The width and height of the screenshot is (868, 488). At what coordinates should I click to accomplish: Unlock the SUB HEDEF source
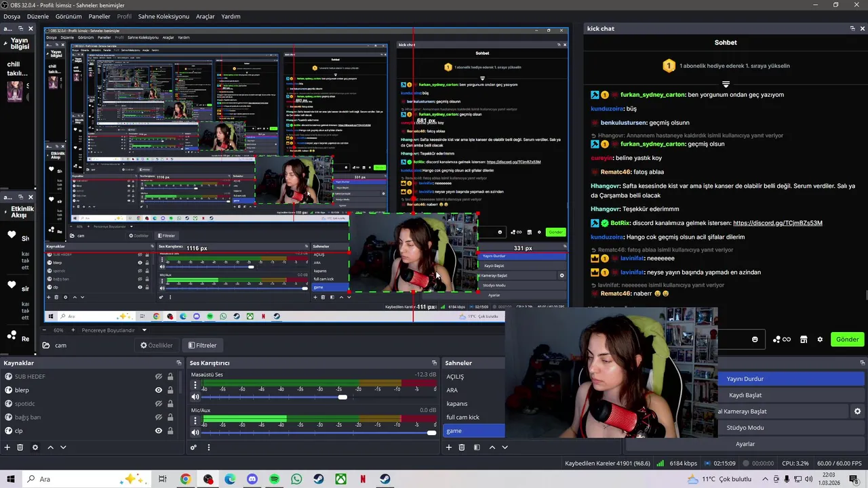point(170,377)
